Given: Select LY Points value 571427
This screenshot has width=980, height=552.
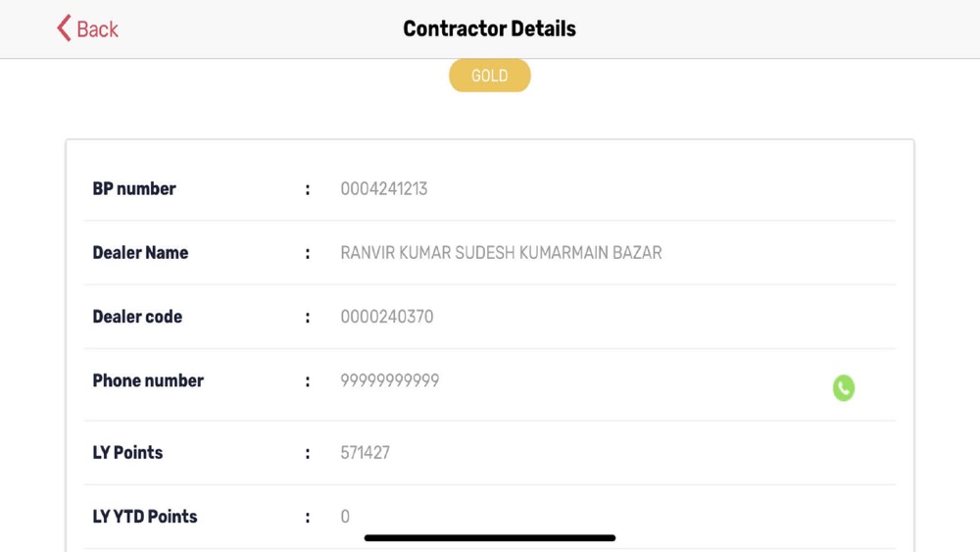Looking at the screenshot, I should [365, 453].
